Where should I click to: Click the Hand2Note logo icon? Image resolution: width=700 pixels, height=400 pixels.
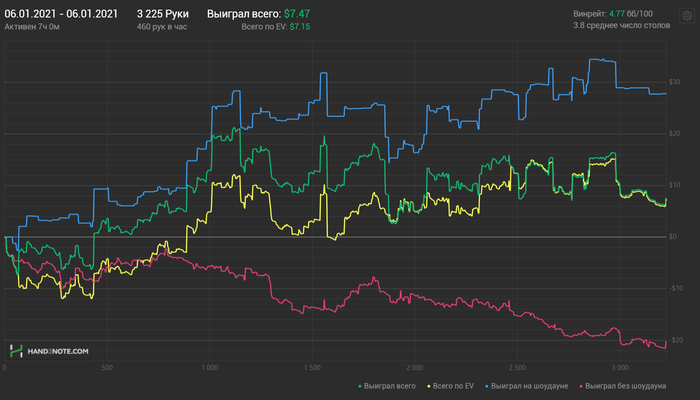(17, 351)
